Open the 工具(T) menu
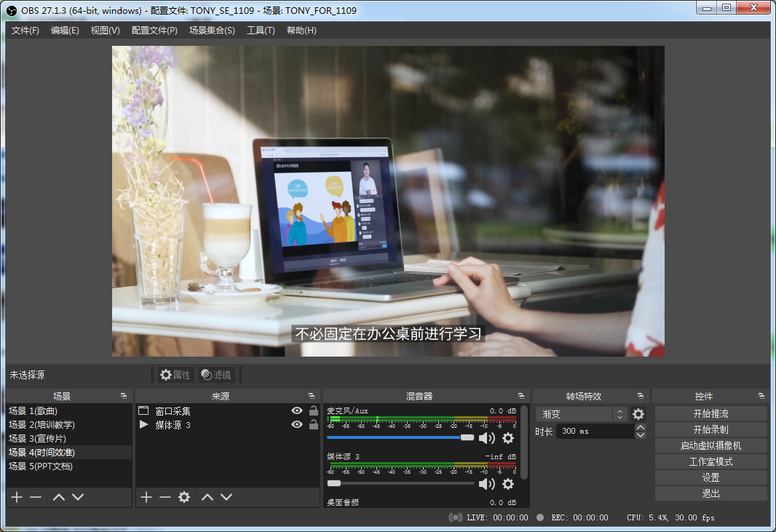 tap(261, 30)
